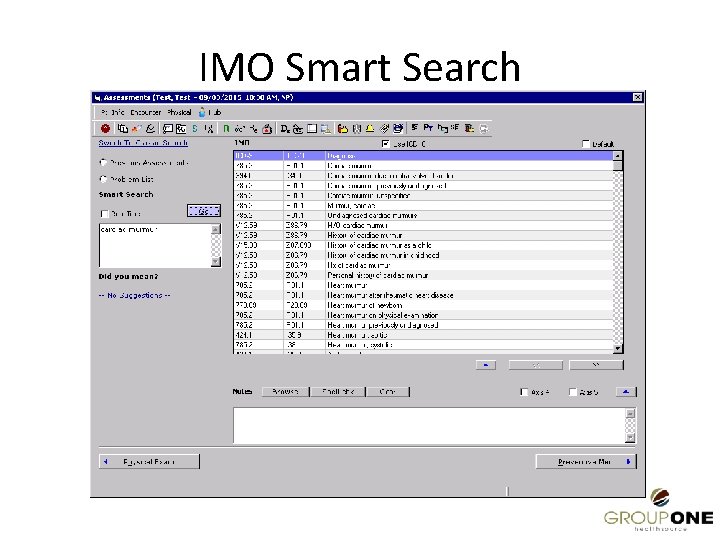Click the grayed printer toolbar icon
720x540 pixels.
(x=484, y=129)
